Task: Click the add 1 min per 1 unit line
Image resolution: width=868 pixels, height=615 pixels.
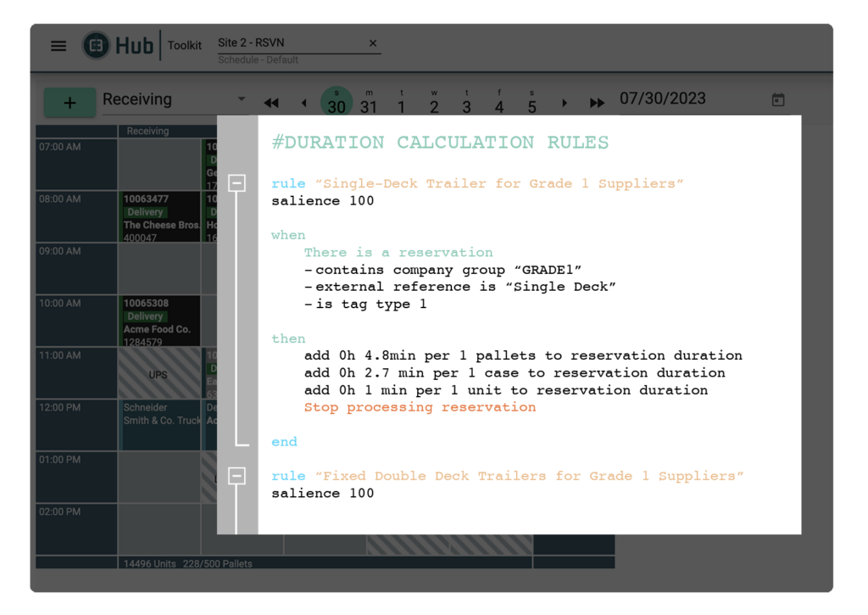Action: pos(506,390)
